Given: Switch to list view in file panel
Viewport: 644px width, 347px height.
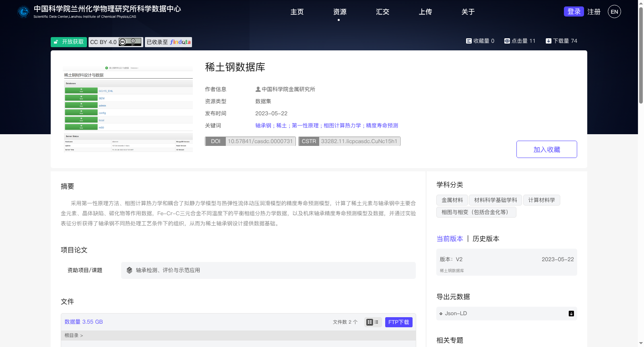Looking at the screenshot, I should pyautogui.click(x=376, y=322).
